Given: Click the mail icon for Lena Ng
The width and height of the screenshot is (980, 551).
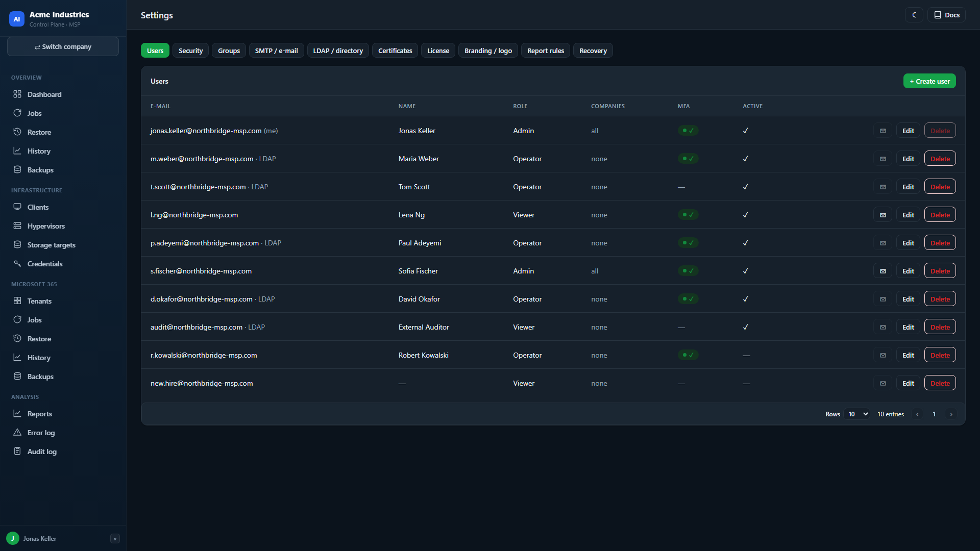Looking at the screenshot, I should pyautogui.click(x=883, y=215).
